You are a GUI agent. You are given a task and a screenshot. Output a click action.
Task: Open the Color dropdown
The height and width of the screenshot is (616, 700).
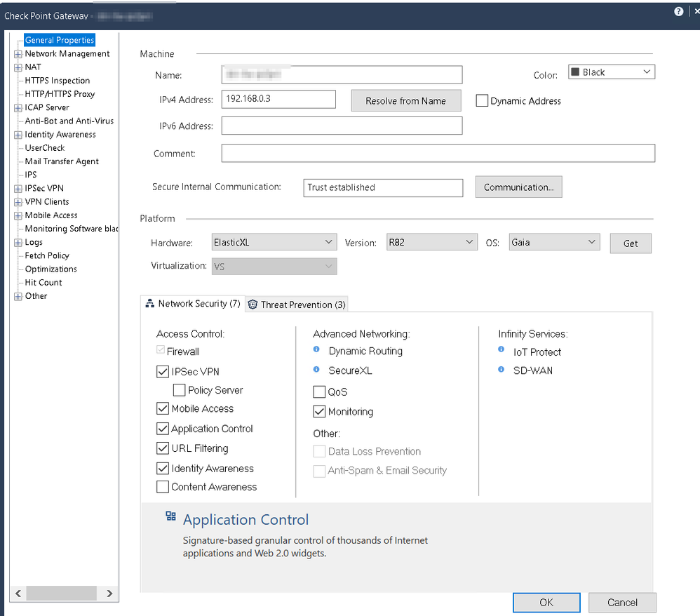(612, 72)
